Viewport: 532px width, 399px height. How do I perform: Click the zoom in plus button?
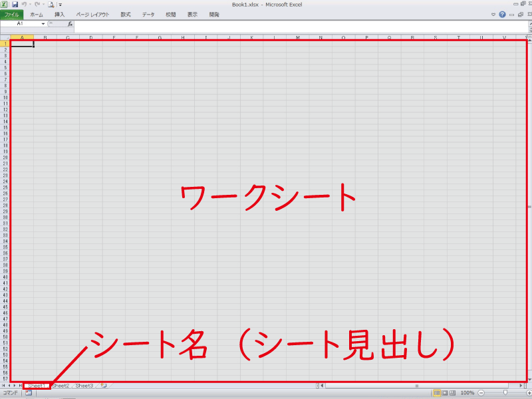point(527,393)
